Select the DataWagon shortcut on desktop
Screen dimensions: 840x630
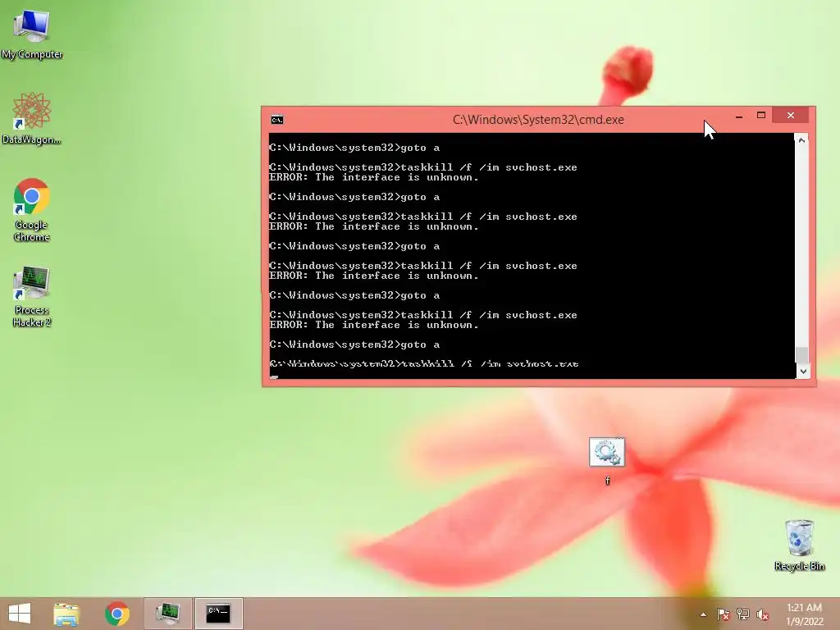pyautogui.click(x=32, y=118)
